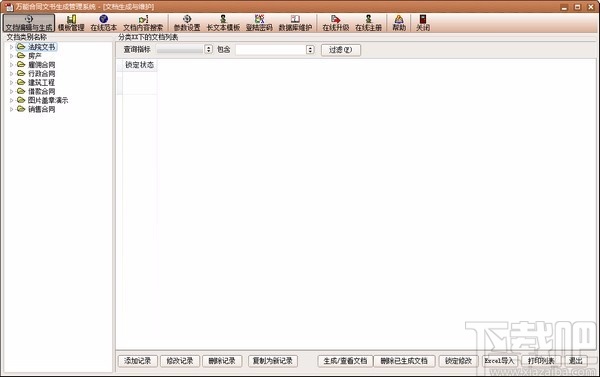Click the 查询指标 combo box field
Screen dimensions: 600x377
(180, 50)
